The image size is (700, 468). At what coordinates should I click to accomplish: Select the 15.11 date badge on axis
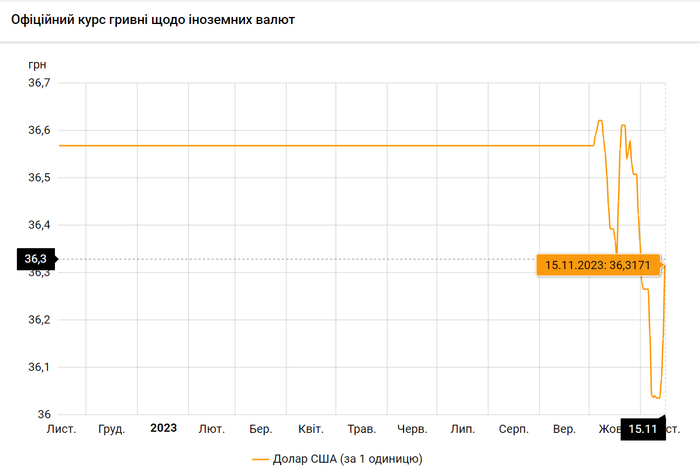(x=642, y=429)
